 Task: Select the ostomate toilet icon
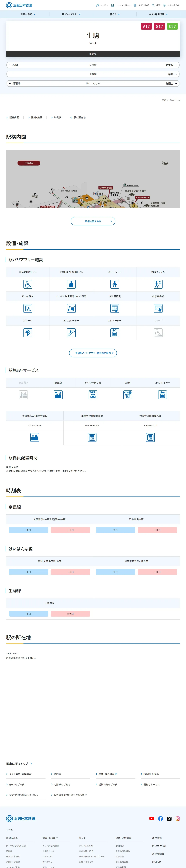[71, 284]
